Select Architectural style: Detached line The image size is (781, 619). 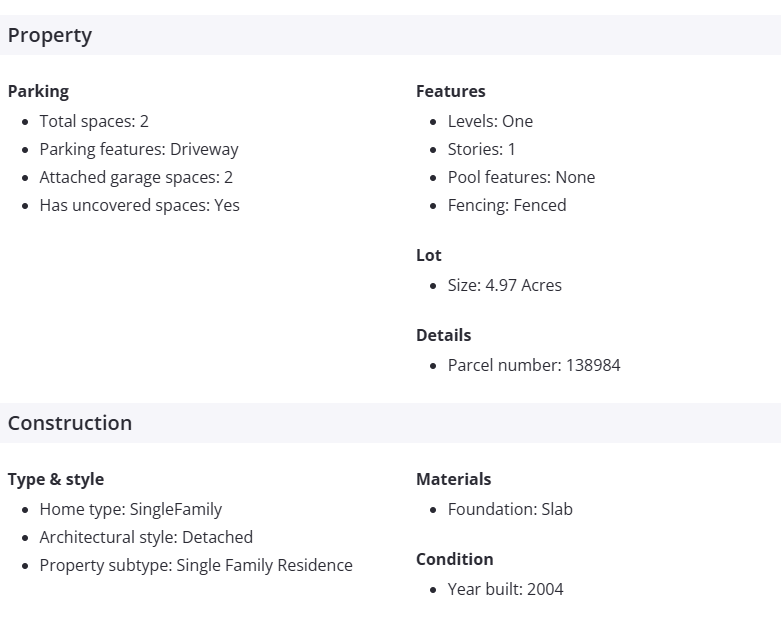coord(146,537)
